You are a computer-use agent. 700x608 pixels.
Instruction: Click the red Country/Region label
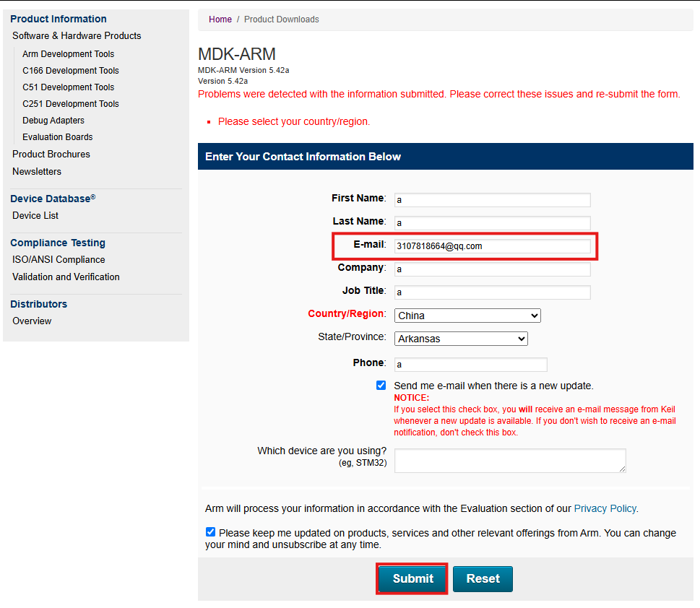346,314
